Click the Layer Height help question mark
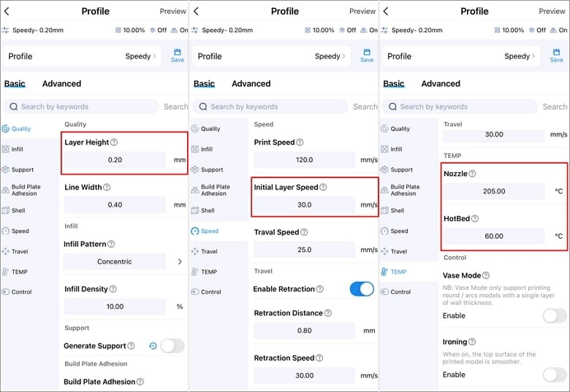This screenshot has width=570, height=392. pyautogui.click(x=114, y=142)
